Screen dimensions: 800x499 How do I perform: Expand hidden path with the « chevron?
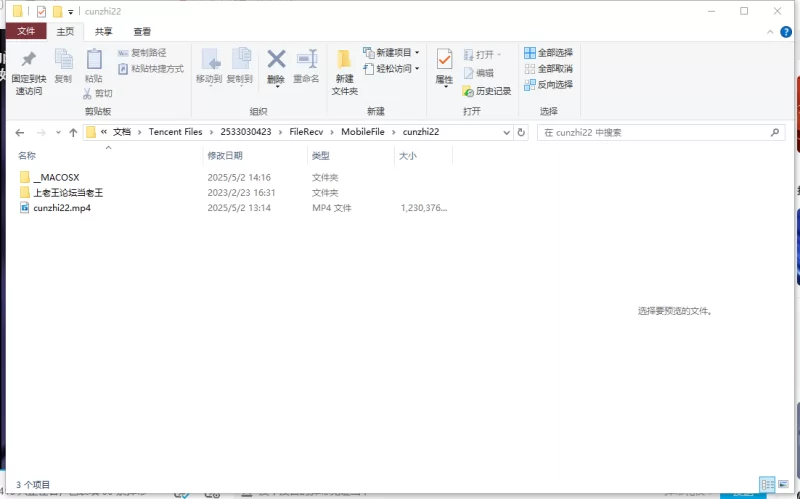104,132
